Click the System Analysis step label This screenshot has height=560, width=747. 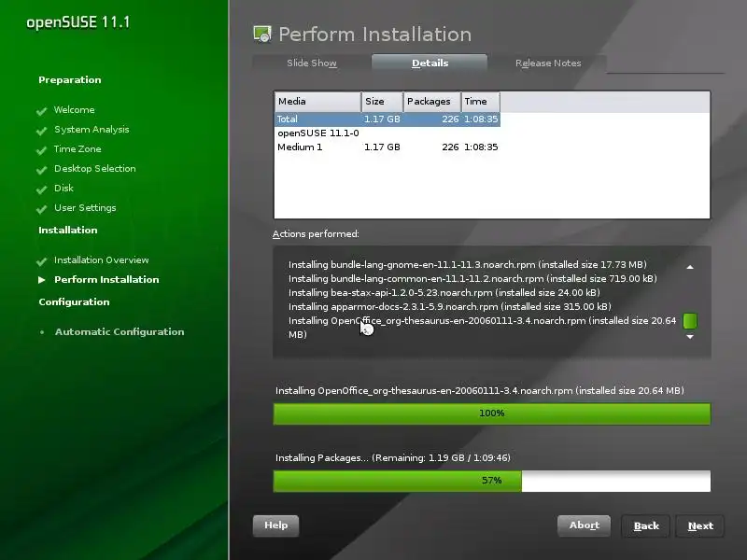(92, 130)
